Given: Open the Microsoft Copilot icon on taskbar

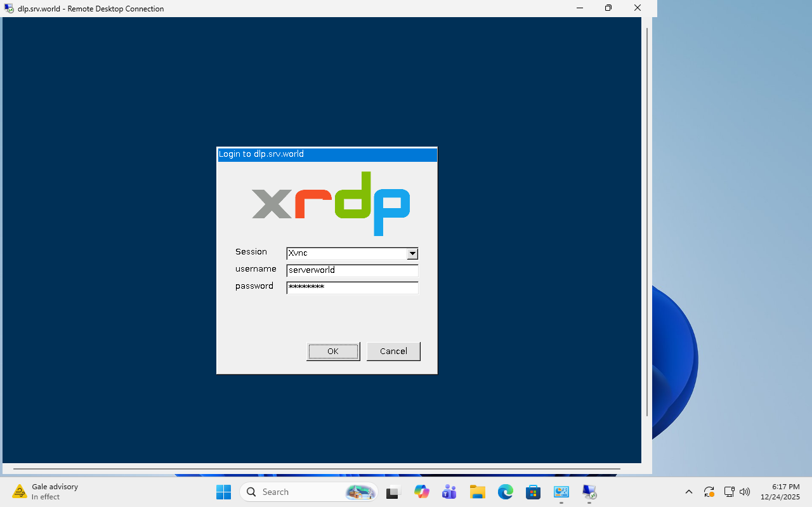Looking at the screenshot, I should coord(422,492).
